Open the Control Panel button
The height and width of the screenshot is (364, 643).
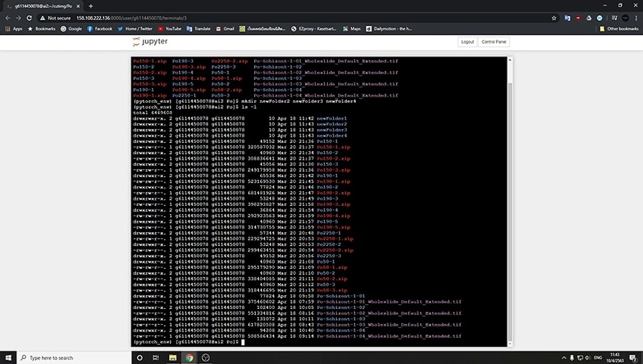tap(494, 42)
